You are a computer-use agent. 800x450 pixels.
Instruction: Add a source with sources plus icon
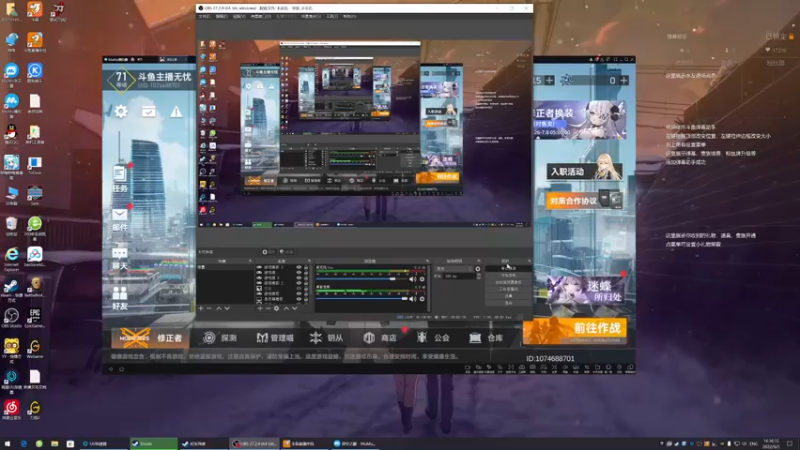tap(260, 308)
